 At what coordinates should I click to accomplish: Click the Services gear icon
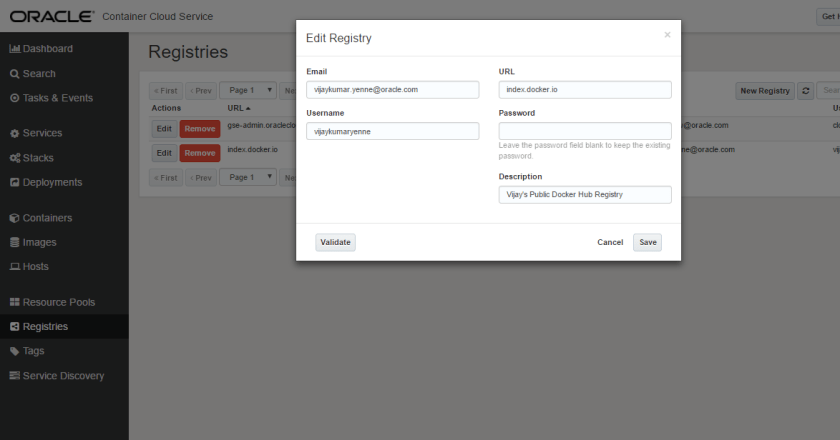coord(15,133)
